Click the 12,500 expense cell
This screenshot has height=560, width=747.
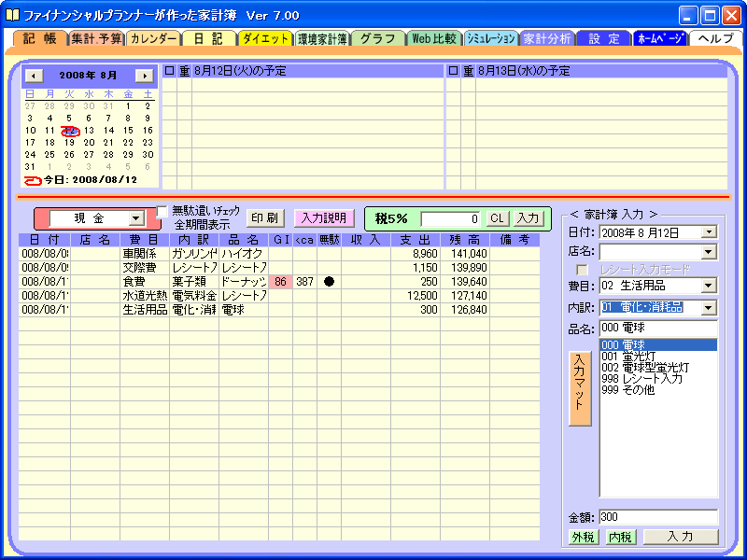click(416, 296)
